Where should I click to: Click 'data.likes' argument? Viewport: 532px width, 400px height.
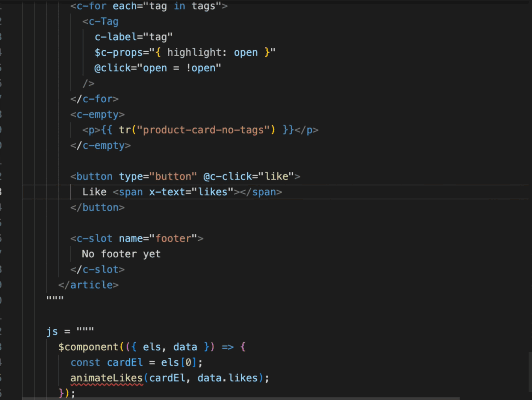coord(227,378)
